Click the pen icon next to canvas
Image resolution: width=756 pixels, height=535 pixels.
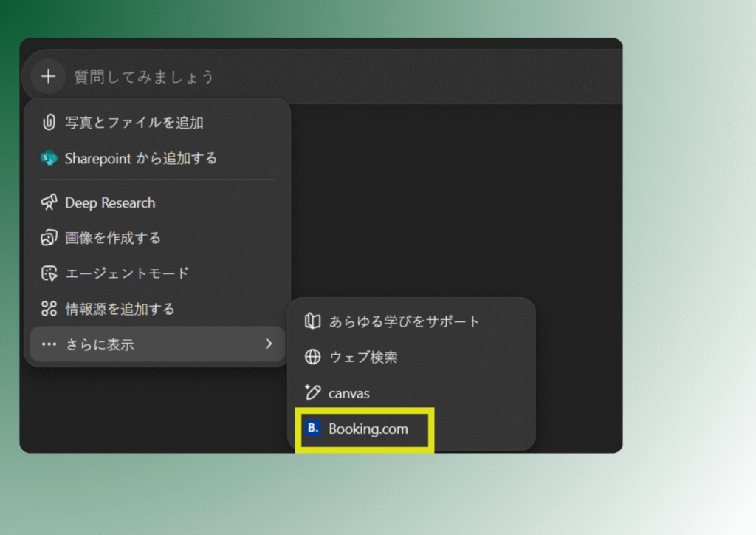tap(312, 392)
